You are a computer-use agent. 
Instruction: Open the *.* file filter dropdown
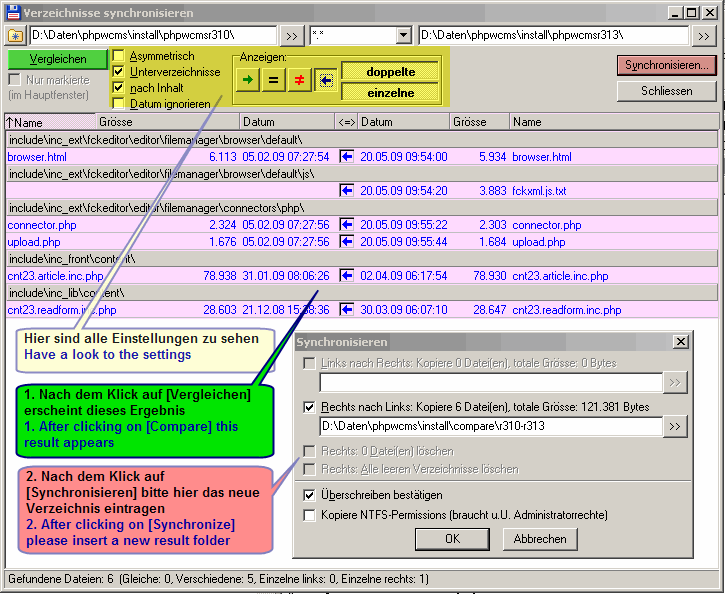(x=404, y=35)
